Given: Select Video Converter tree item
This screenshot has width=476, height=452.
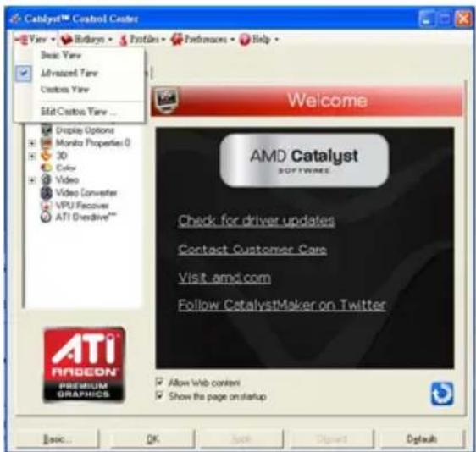Looking at the screenshot, I should point(86,193).
